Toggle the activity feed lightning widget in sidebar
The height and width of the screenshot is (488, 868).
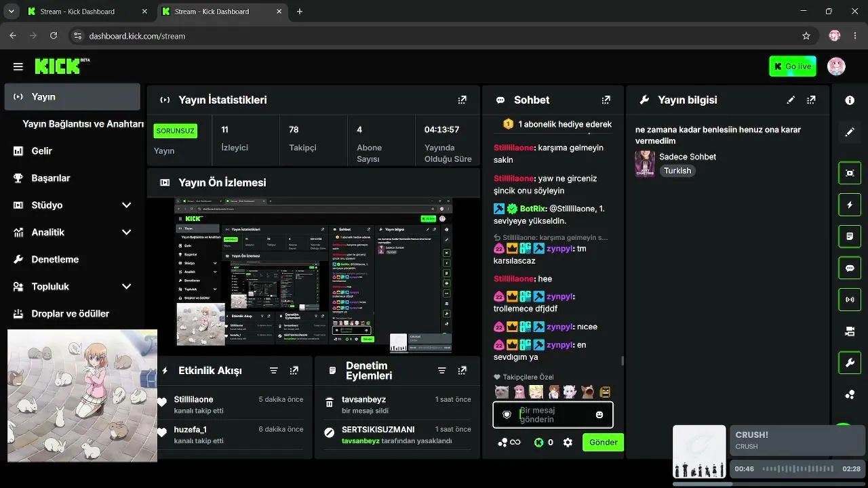click(850, 205)
